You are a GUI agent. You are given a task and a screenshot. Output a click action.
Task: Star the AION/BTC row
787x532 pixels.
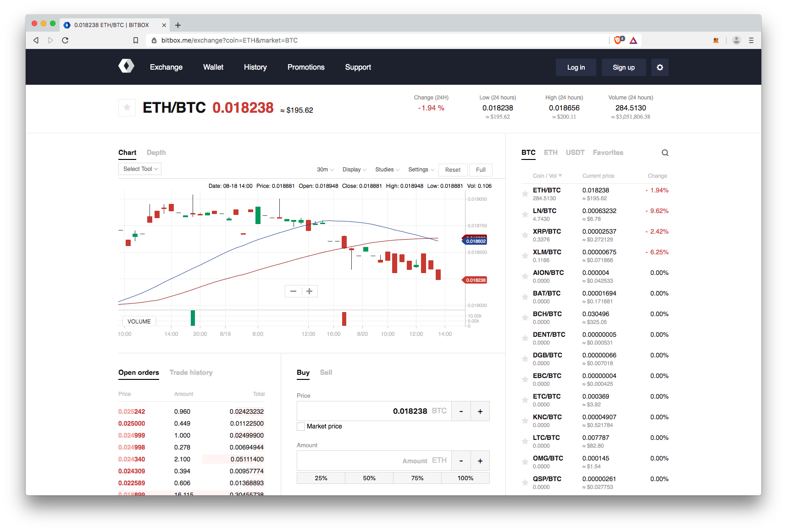[525, 276]
